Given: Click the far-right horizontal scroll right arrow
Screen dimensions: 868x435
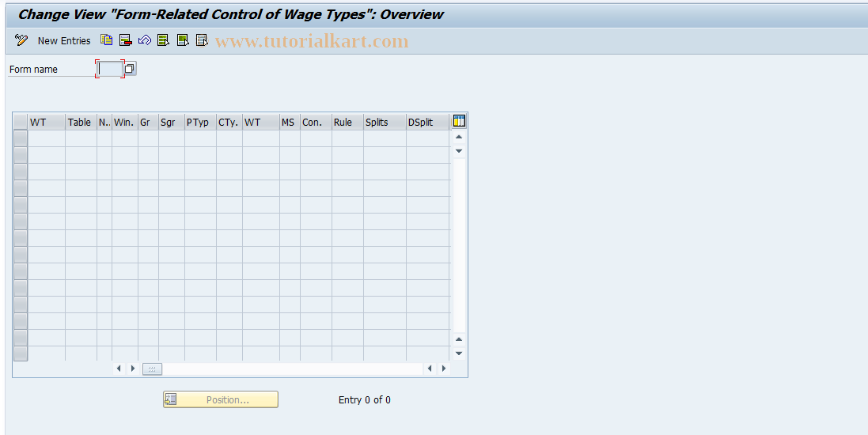Looking at the screenshot, I should click(x=443, y=369).
